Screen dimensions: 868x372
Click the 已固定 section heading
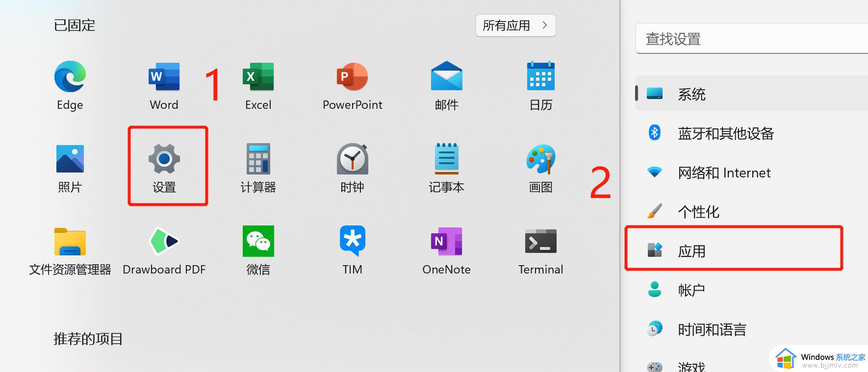75,25
